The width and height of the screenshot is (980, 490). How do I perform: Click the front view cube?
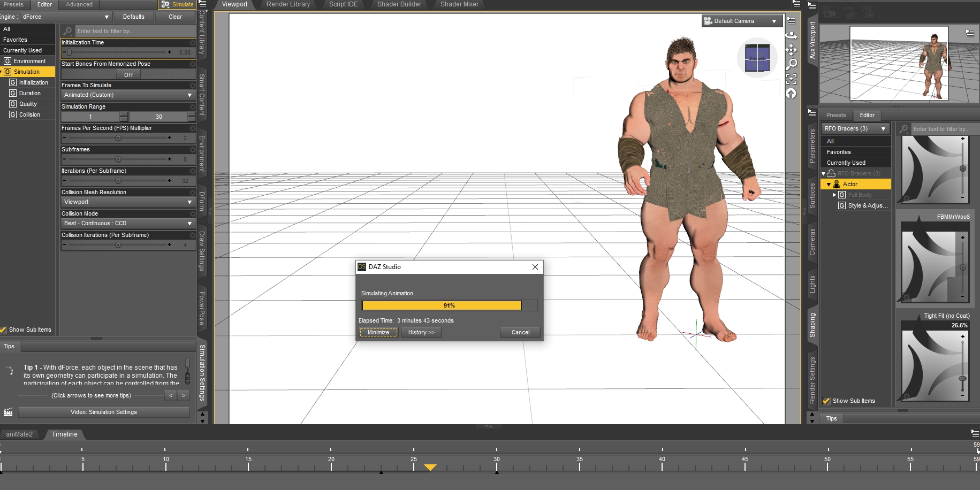coord(757,58)
